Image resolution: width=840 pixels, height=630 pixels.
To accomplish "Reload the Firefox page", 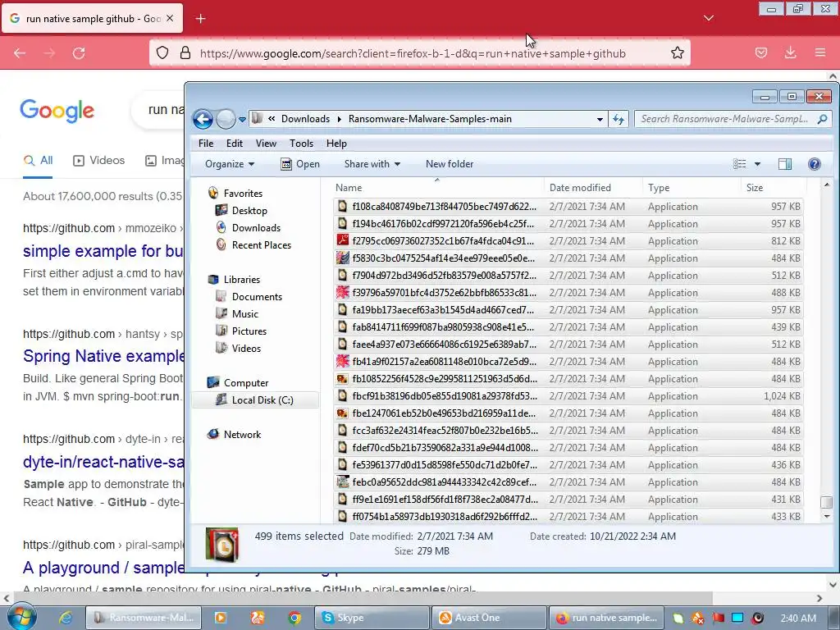I will 79,52.
